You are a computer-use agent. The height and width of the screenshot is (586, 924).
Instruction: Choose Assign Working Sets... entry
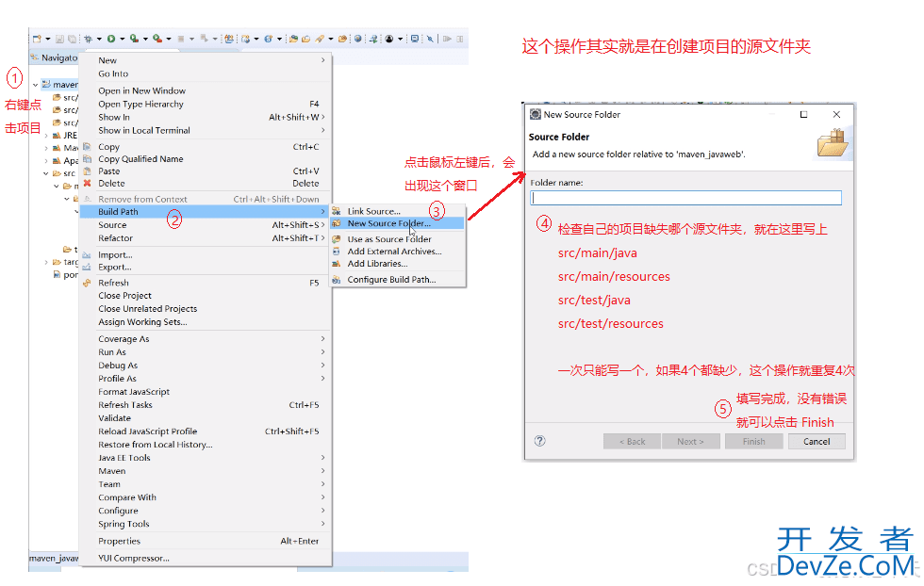pyautogui.click(x=206, y=321)
